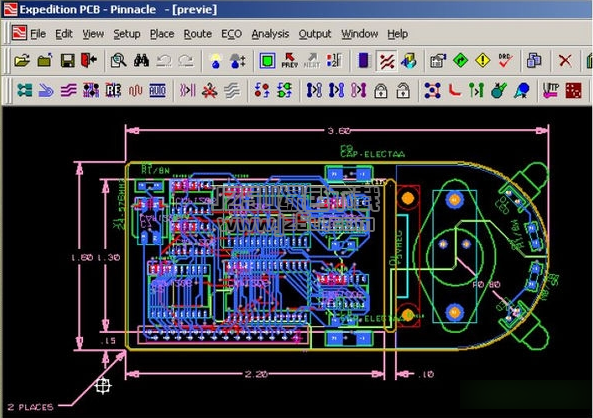The height and width of the screenshot is (418, 593).
Task: Open the Route menu
Action: [197, 34]
